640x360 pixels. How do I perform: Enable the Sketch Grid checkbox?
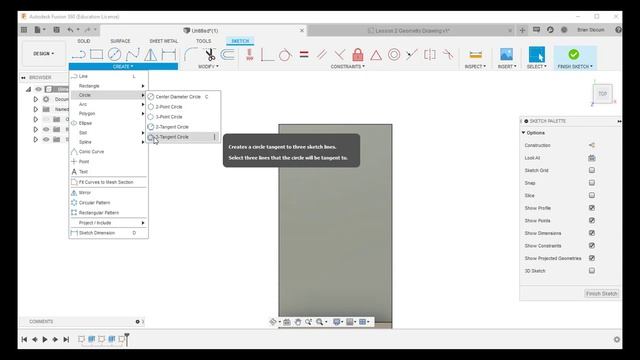tap(592, 170)
